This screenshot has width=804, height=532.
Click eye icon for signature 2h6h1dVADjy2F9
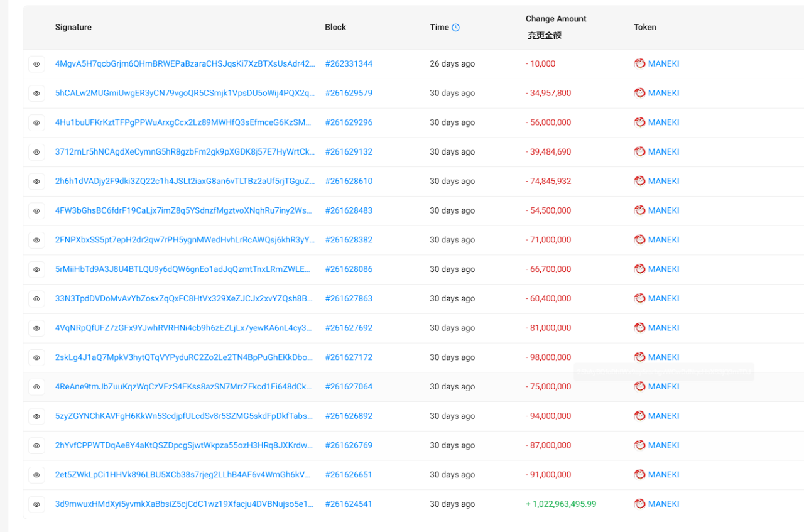[36, 182]
